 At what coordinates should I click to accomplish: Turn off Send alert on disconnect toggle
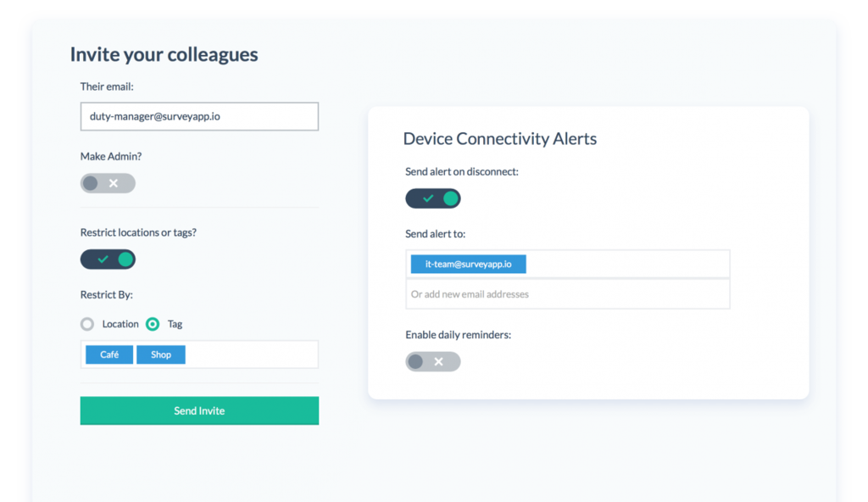(432, 198)
